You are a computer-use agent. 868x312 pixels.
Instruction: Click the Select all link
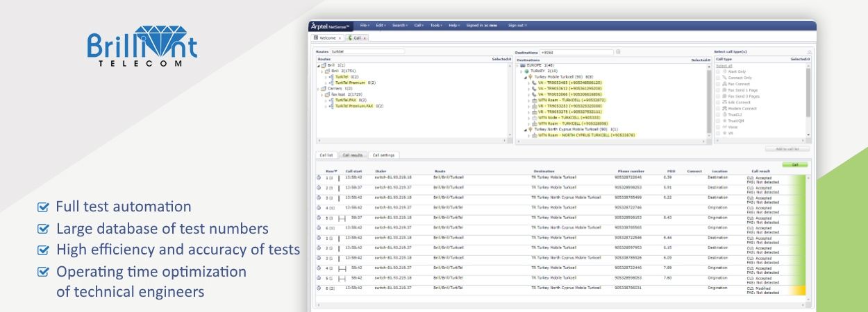pos(724,65)
